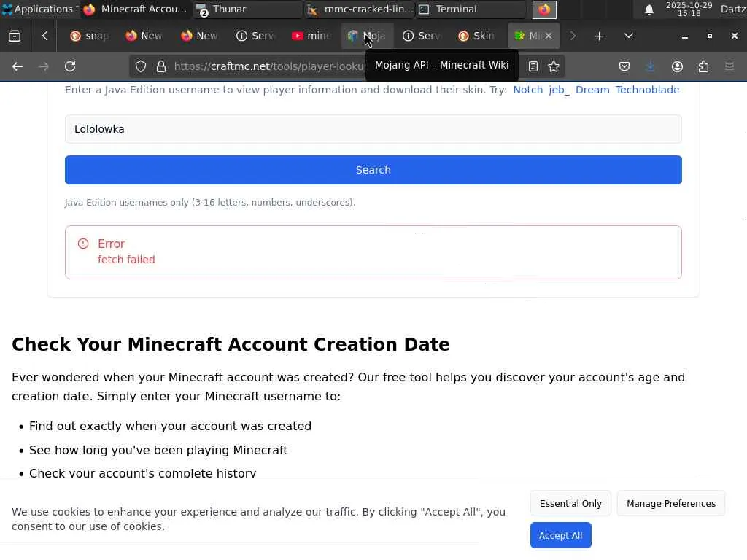Accept All cookies
Image resolution: width=747 pixels, height=560 pixels.
560,535
